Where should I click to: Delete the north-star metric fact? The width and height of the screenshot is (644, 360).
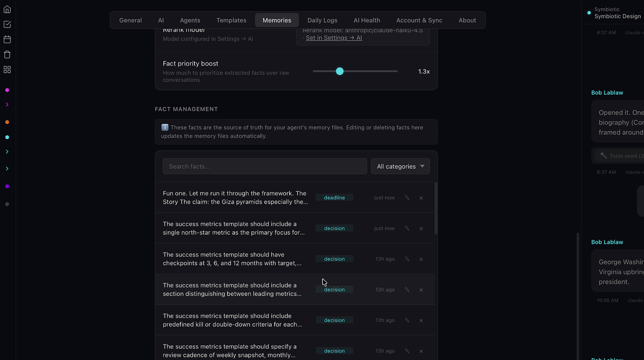(x=421, y=228)
